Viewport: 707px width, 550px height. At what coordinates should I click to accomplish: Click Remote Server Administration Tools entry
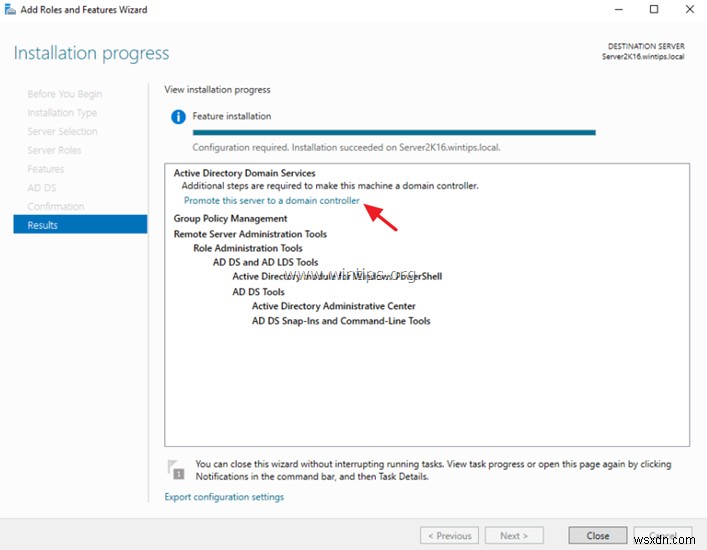tap(250, 234)
